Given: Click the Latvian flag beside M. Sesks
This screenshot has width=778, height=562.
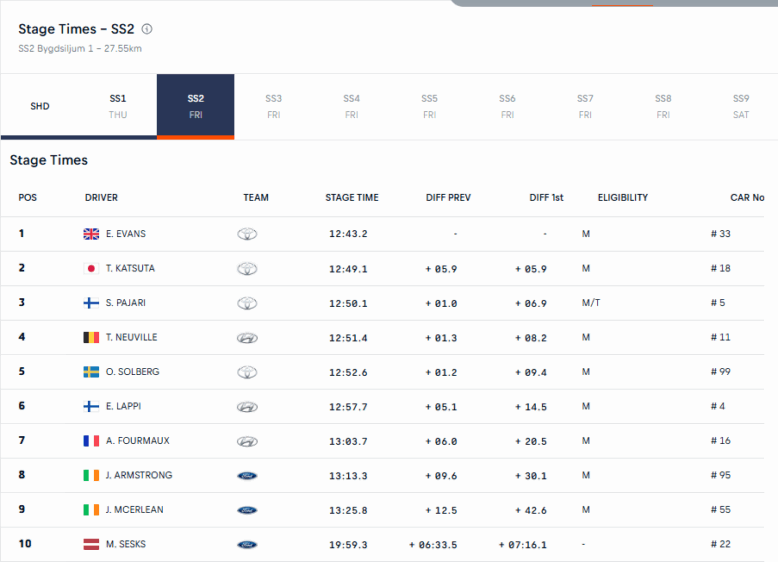Looking at the screenshot, I should (91, 545).
